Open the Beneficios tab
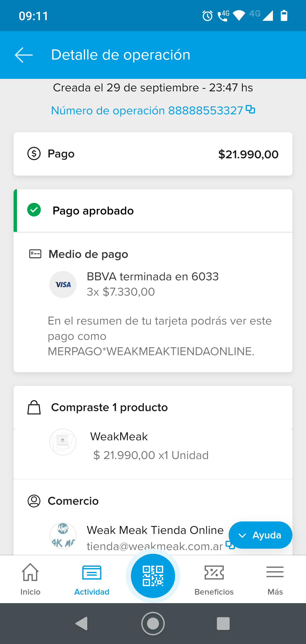The image size is (306, 644). pyautogui.click(x=214, y=579)
